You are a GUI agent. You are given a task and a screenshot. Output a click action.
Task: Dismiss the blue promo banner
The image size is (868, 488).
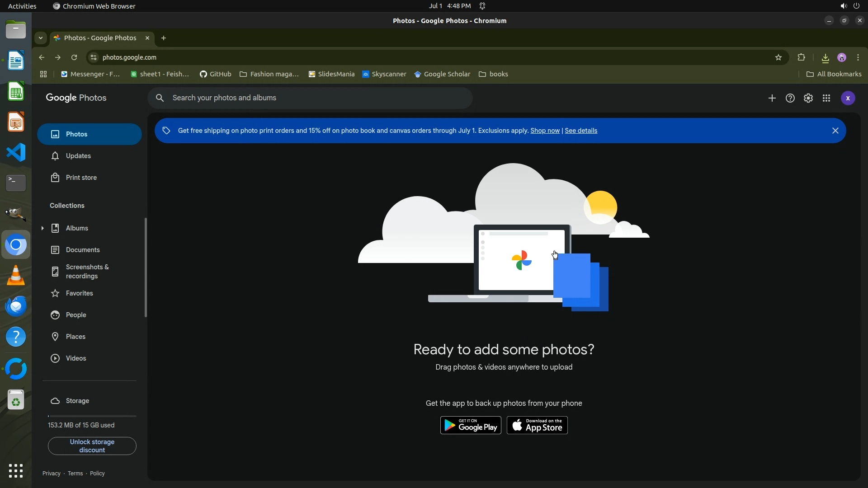(835, 131)
